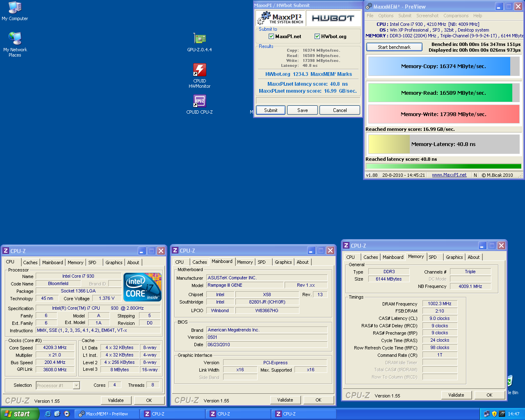This screenshot has height=420, width=525.
Task: Switch to MaxxMEM² - PreView taskbar button
Action: (107, 414)
